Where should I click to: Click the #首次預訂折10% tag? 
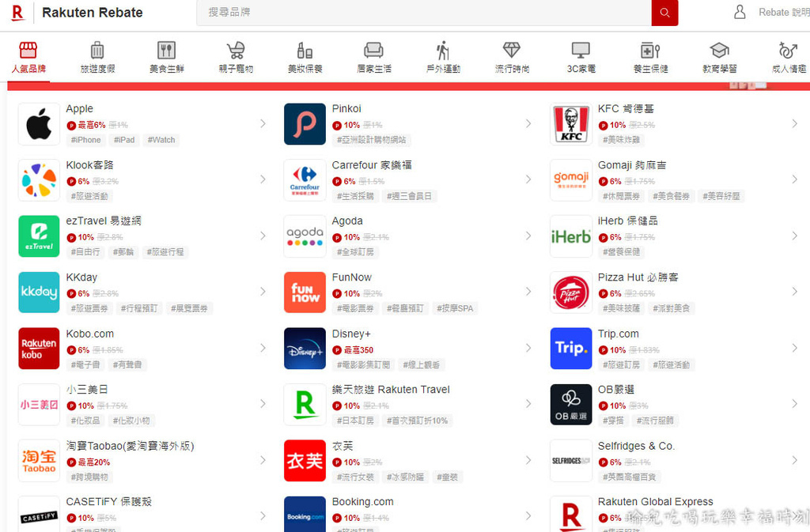[418, 421]
